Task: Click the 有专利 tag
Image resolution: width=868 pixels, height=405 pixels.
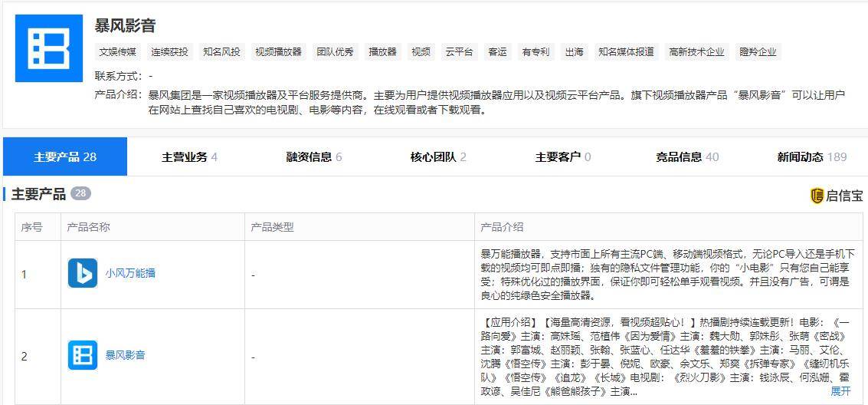Action: (x=536, y=52)
